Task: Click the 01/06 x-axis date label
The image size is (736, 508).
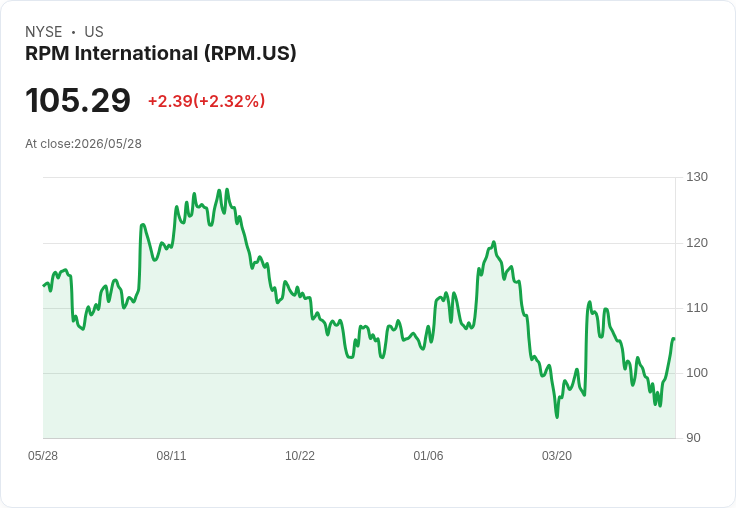Action: (428, 456)
